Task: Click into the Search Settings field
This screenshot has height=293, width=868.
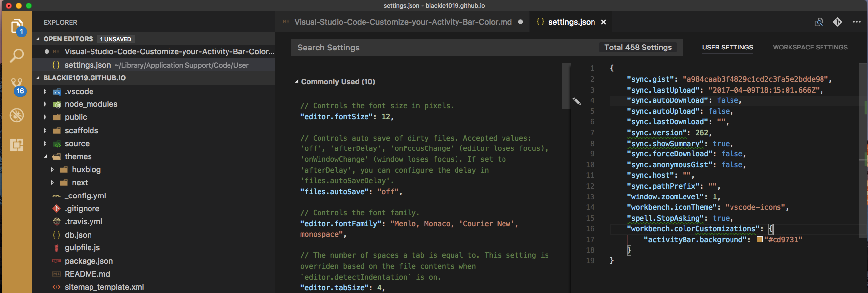Action: pos(445,48)
